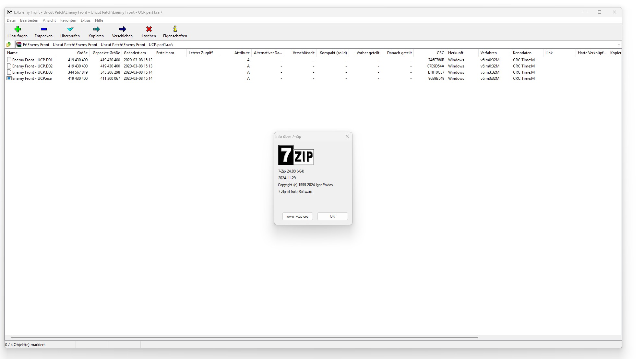The width and height of the screenshot is (644, 359).
Task: Open the Ansicht menu
Action: point(49,20)
